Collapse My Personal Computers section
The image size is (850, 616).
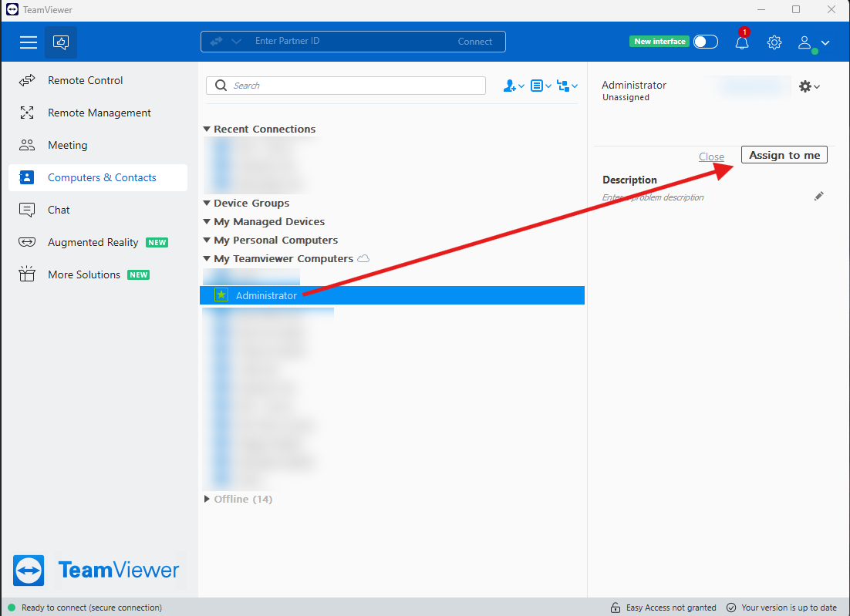pyautogui.click(x=207, y=240)
